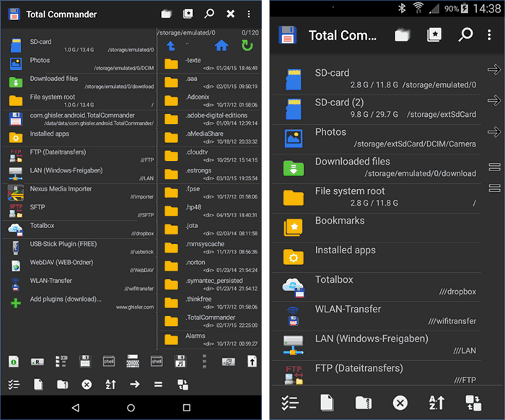Tap arrow beside Photos row, right screenshot
Screen dimensions: 505x420
click(494, 132)
